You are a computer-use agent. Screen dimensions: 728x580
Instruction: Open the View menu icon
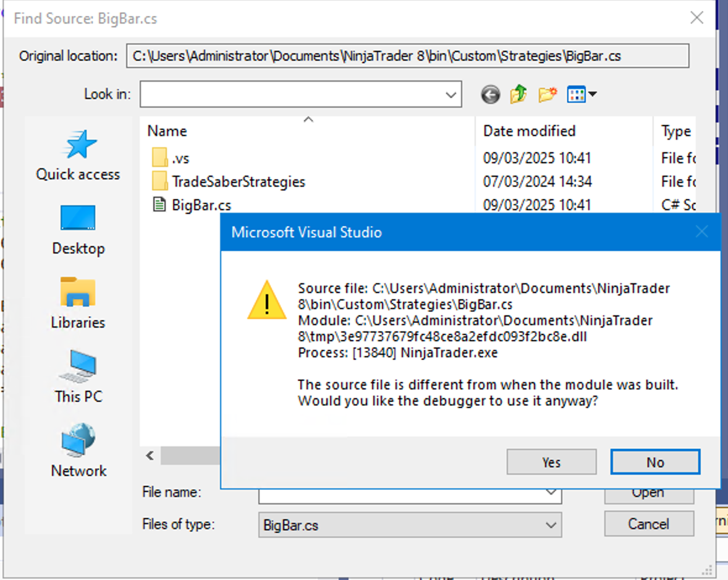coord(582,94)
